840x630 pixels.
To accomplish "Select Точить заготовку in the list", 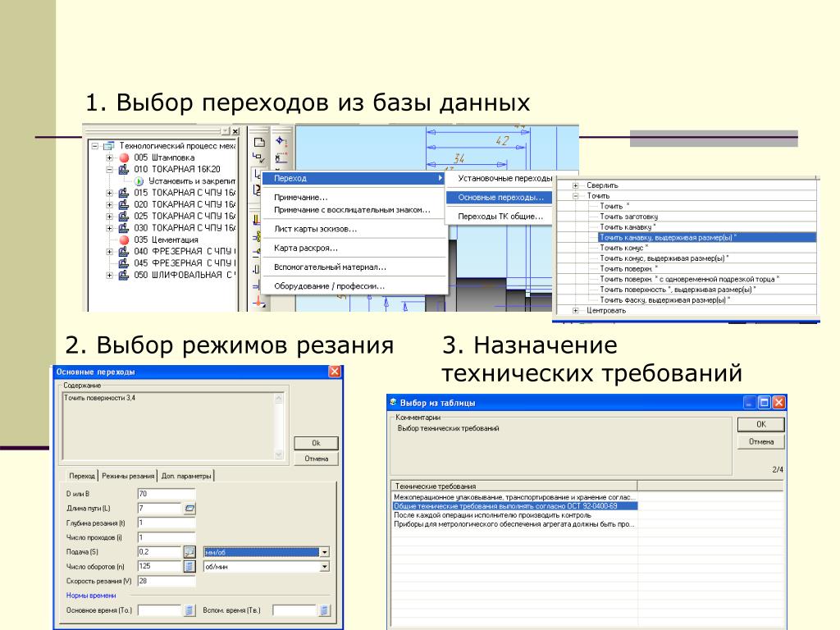I will 628,217.
